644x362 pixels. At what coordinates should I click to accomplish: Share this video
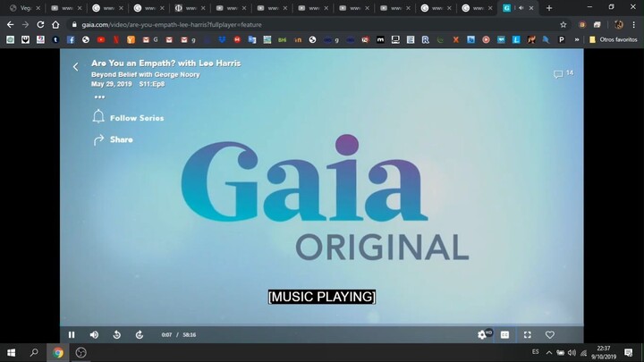[113, 139]
